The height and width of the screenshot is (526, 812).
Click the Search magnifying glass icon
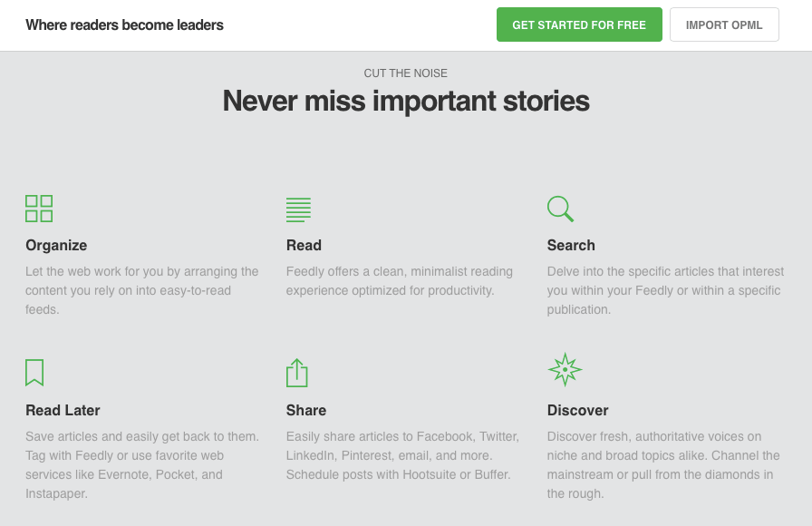point(560,209)
